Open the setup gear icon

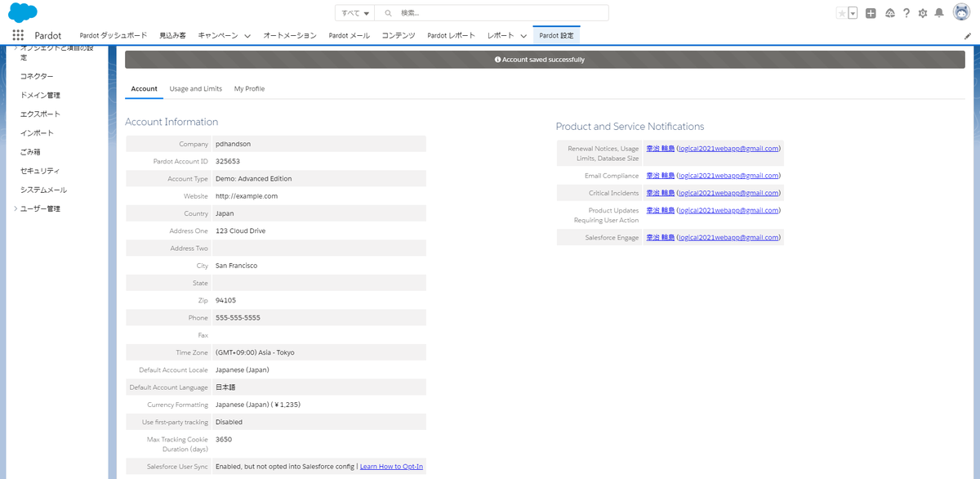923,13
